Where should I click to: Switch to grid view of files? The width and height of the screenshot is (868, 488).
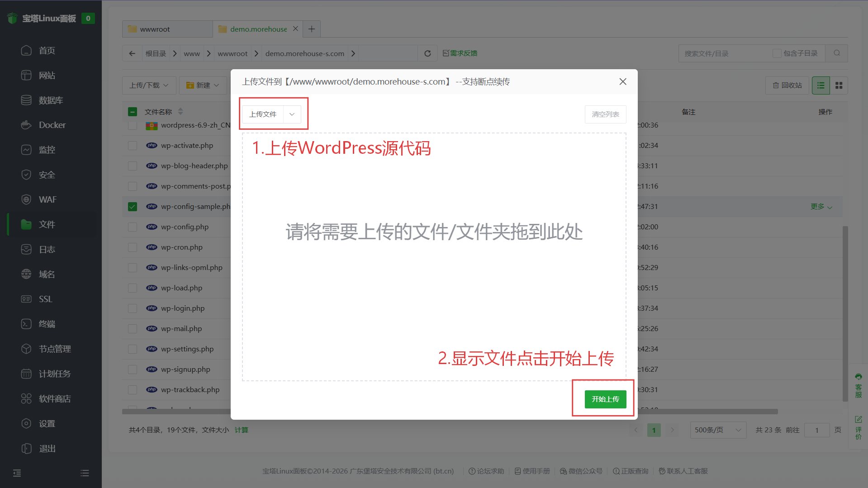coord(839,85)
